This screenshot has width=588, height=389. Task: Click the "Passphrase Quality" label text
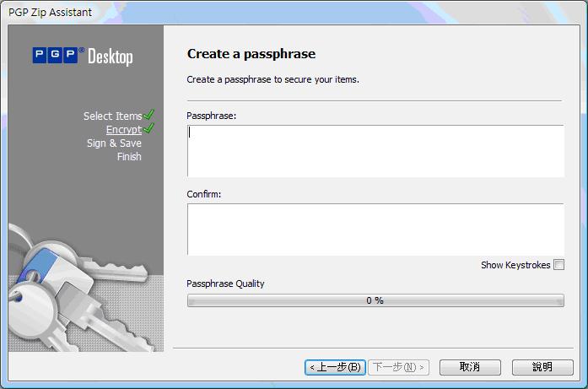coord(225,284)
